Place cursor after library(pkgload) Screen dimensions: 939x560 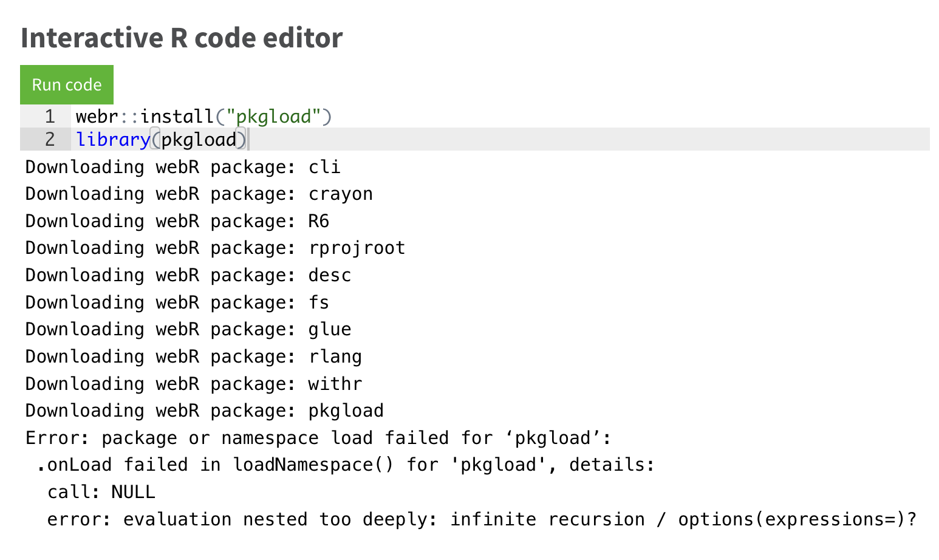pos(249,139)
